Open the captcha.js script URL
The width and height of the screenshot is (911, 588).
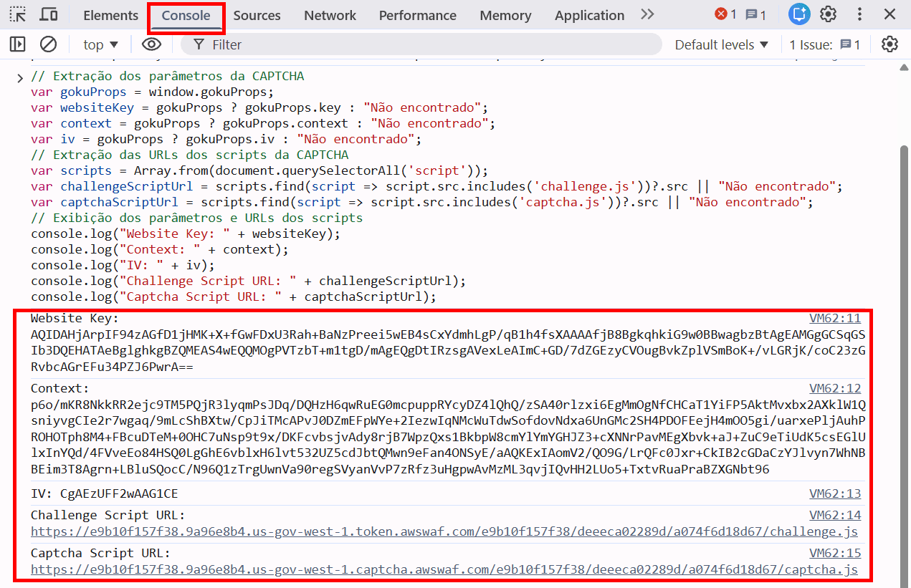(x=444, y=570)
